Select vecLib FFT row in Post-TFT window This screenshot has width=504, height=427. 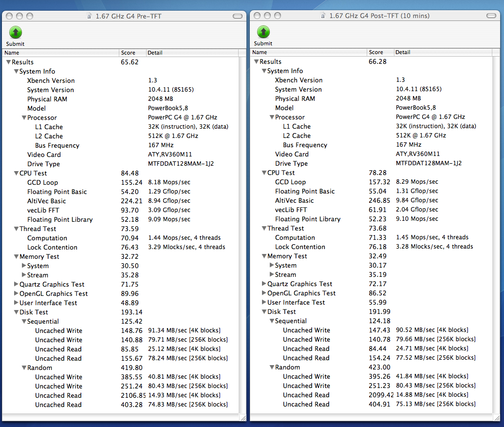coord(371,210)
